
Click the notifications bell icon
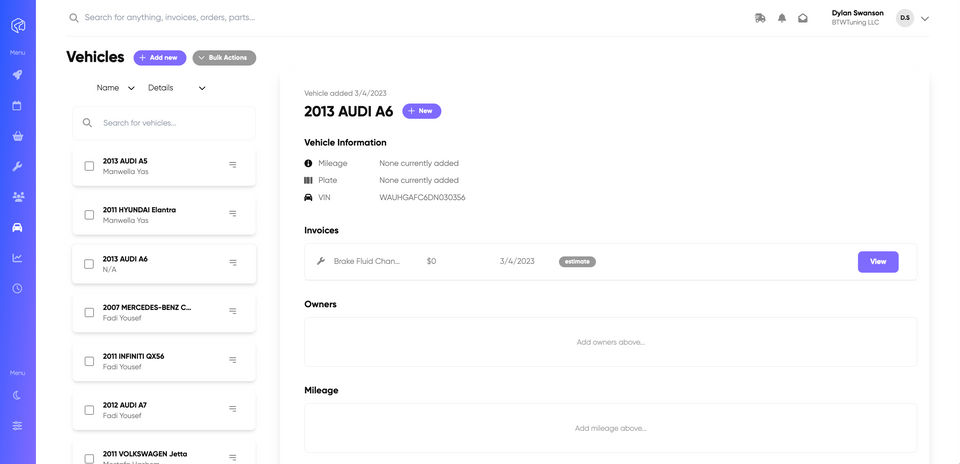pos(782,18)
